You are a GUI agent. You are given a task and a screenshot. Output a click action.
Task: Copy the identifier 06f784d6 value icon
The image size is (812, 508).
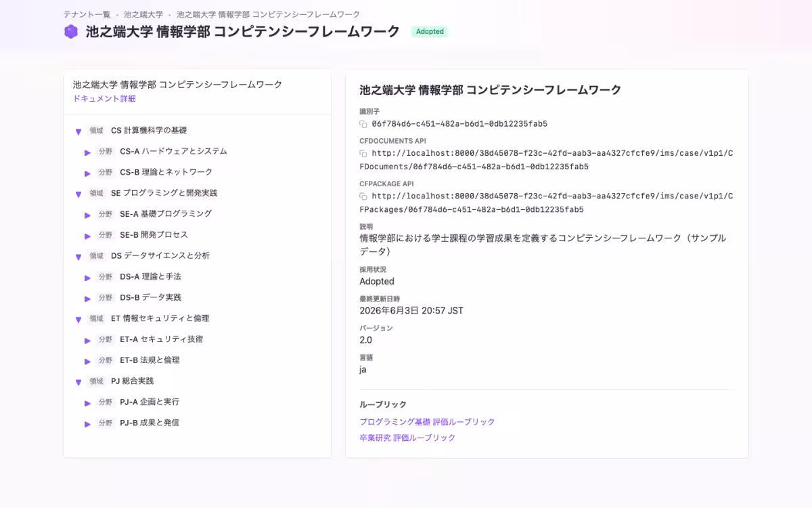(x=363, y=124)
